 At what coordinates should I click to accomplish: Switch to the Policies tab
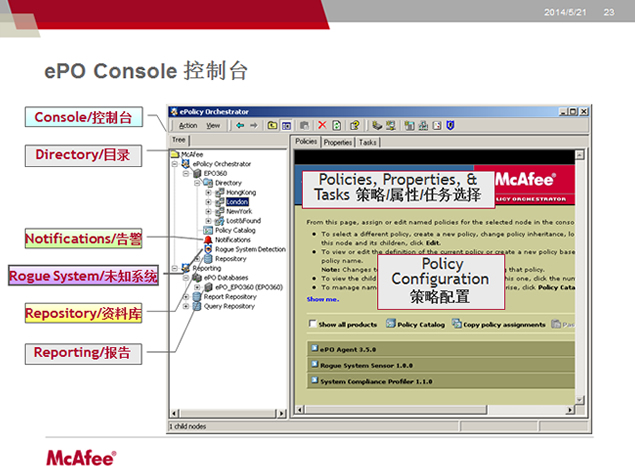(306, 141)
